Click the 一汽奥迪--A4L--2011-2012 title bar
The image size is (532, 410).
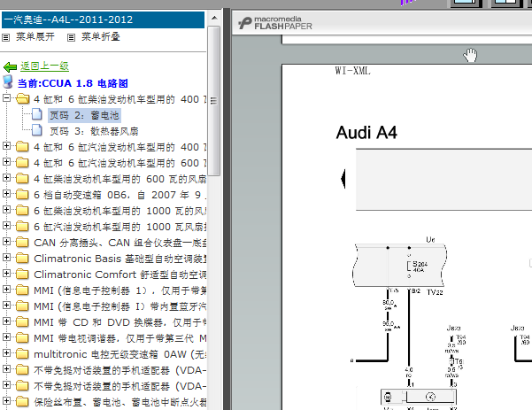tap(103, 19)
